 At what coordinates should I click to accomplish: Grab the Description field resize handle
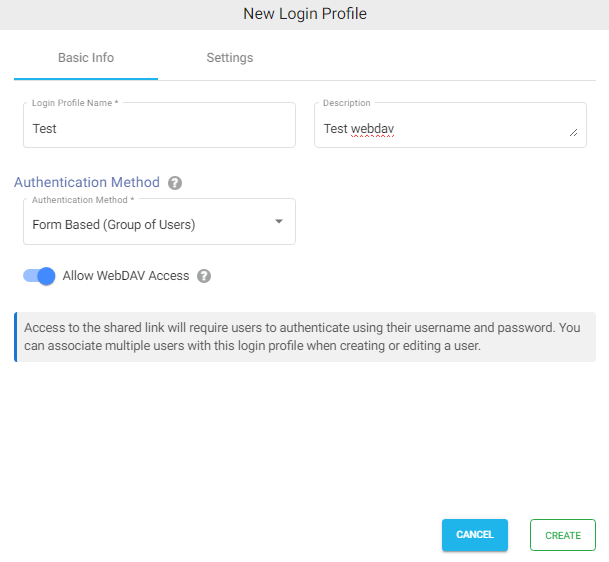[573, 132]
